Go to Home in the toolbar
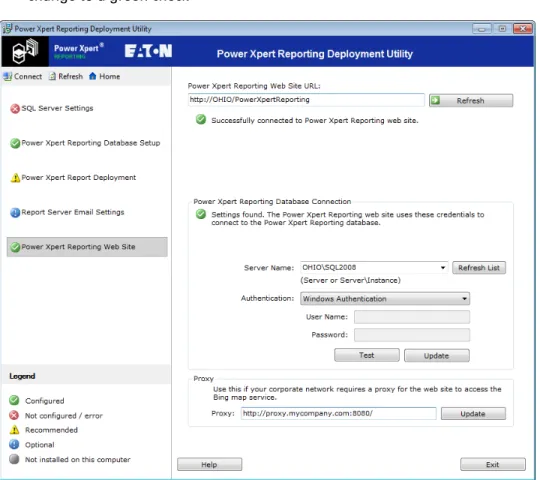 pyautogui.click(x=104, y=76)
